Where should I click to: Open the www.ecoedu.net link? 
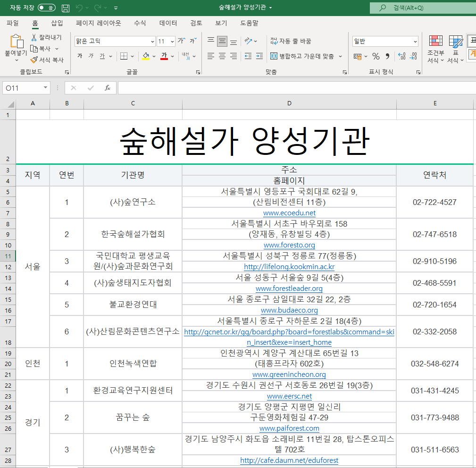[x=289, y=213]
